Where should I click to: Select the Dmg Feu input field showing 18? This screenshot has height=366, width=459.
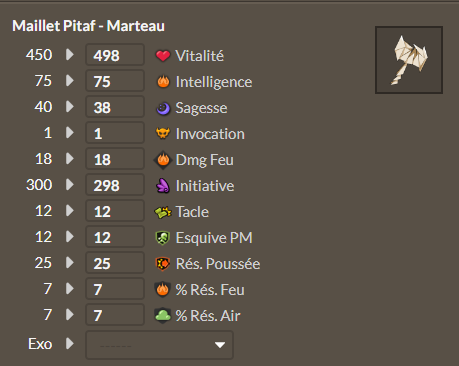pos(115,159)
